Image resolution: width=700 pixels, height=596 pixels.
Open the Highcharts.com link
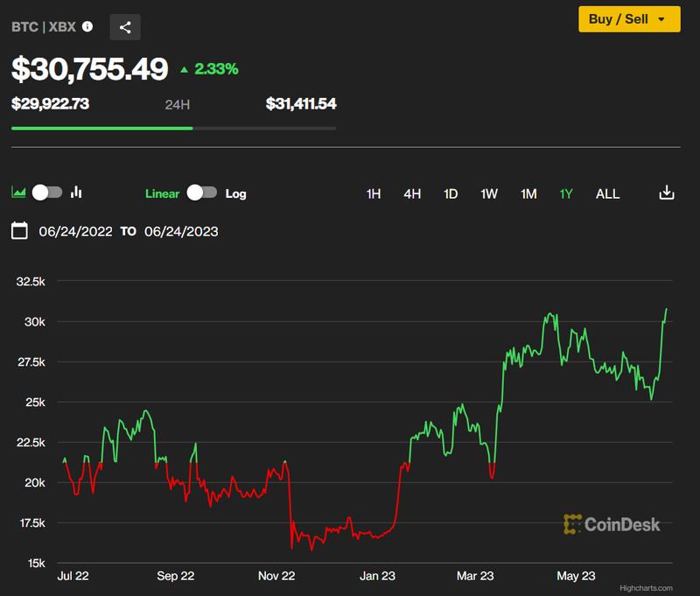(x=647, y=586)
